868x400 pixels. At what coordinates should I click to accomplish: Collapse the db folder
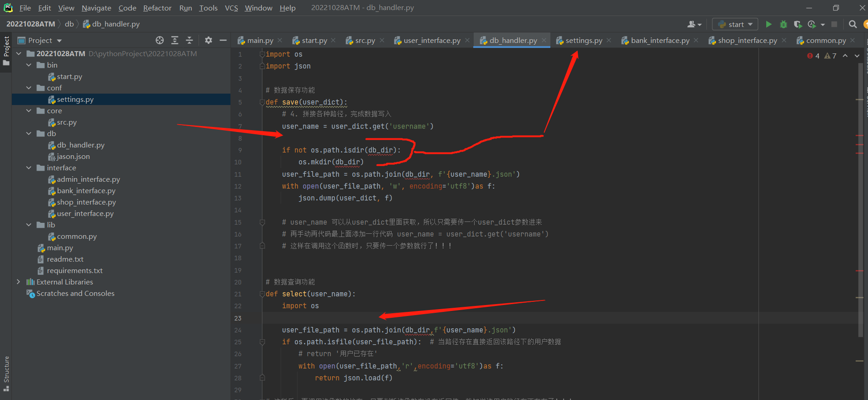[29, 134]
